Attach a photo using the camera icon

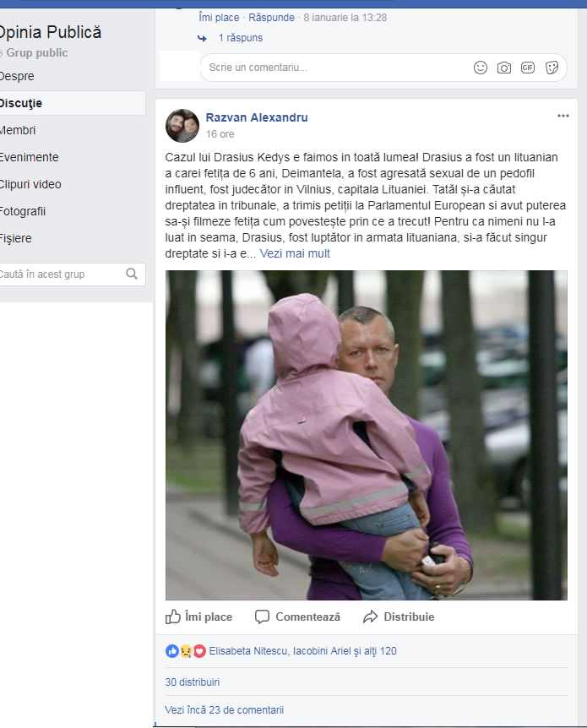[504, 68]
